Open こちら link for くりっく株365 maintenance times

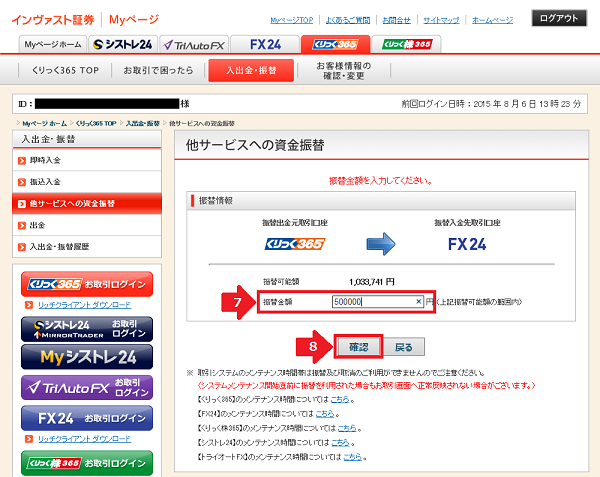(x=347, y=428)
